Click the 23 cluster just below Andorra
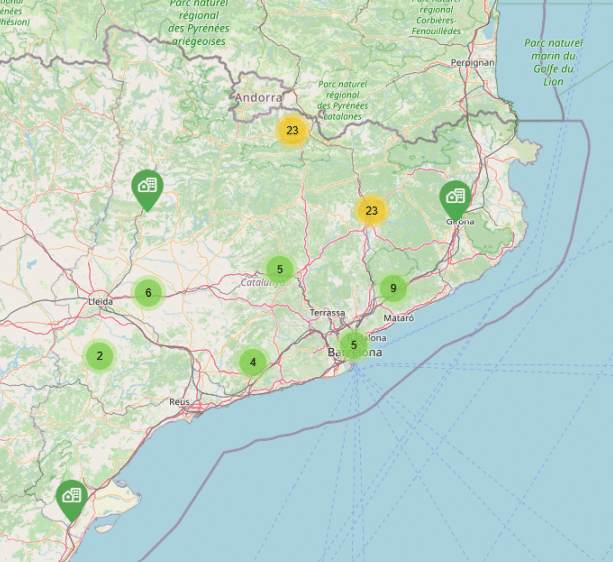This screenshot has height=562, width=613. 292,130
